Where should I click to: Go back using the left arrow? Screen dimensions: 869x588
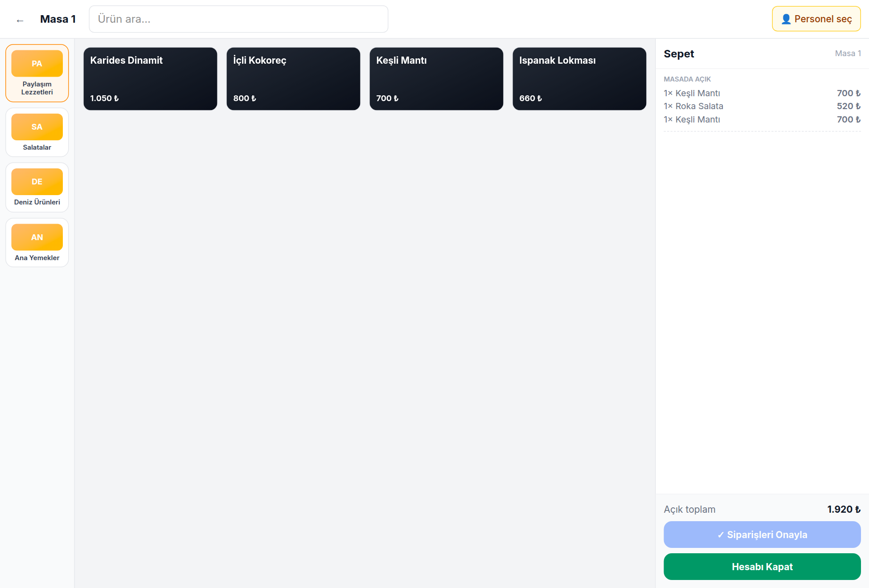click(x=20, y=20)
